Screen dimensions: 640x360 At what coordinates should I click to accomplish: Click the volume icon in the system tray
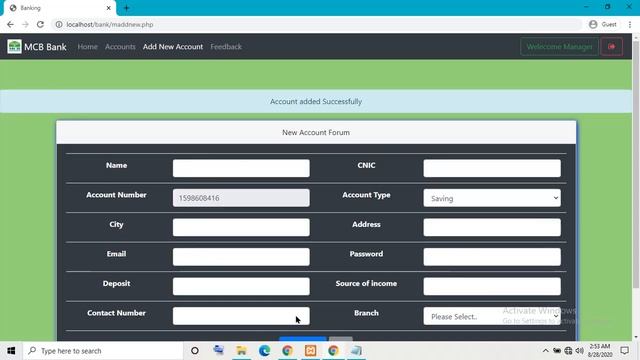579,351
